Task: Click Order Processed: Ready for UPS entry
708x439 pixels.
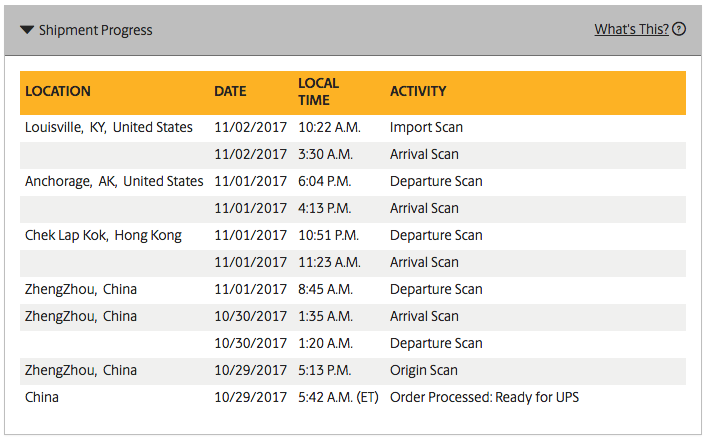Action: click(x=484, y=397)
